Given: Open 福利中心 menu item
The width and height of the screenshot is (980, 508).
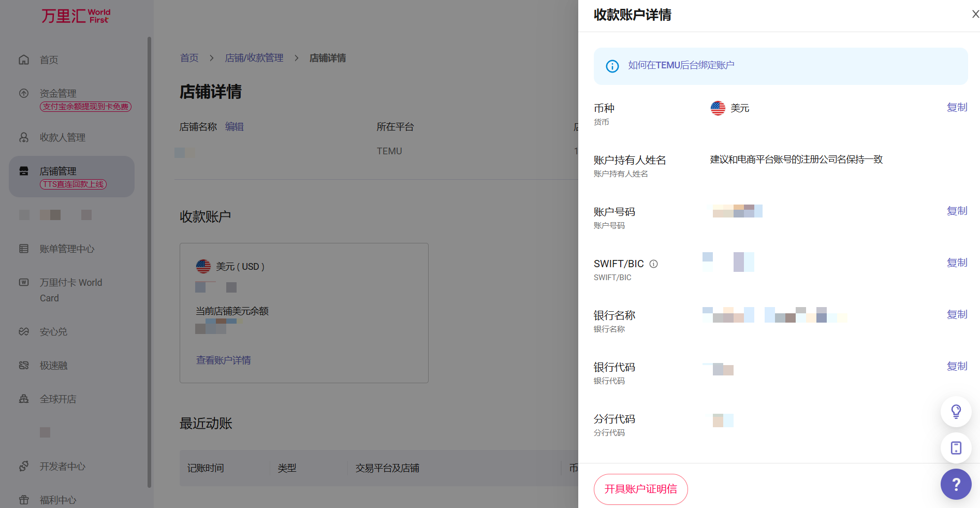Looking at the screenshot, I should pos(58,500).
